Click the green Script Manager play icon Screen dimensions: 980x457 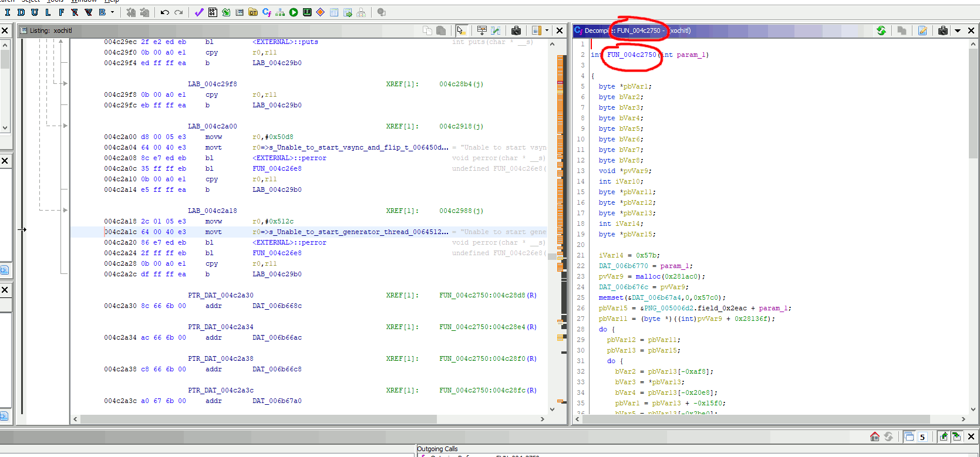coord(294,12)
